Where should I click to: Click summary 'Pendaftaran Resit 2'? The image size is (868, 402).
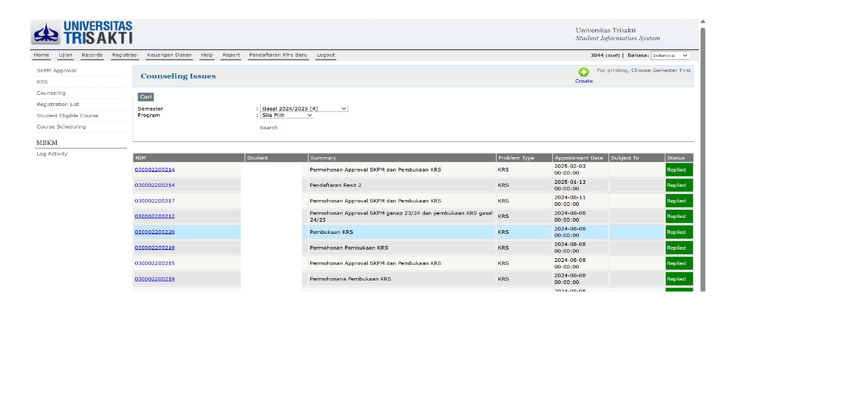click(x=336, y=185)
